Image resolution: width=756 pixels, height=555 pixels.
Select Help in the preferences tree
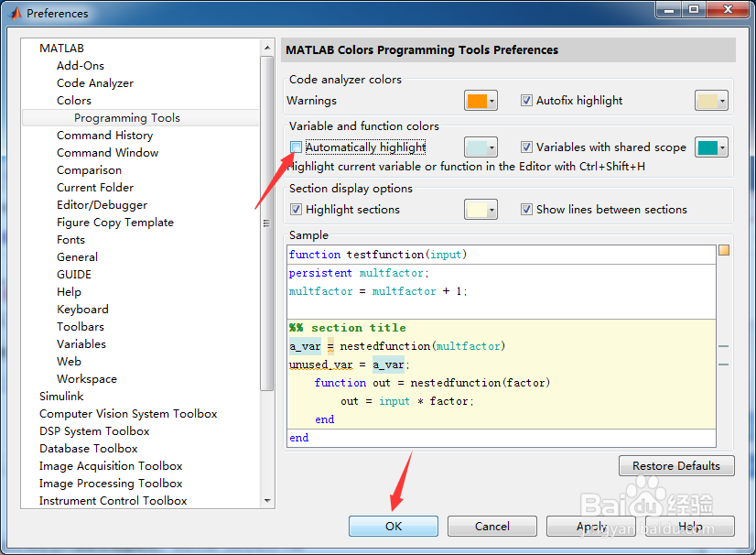[x=69, y=292]
